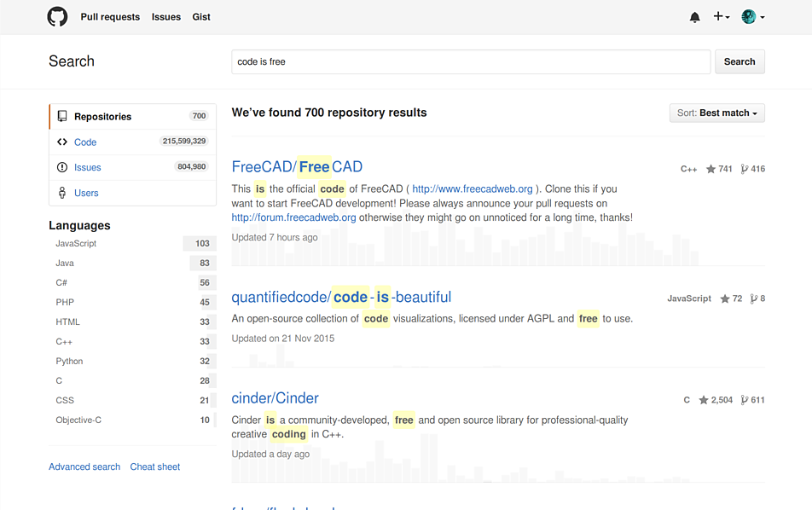
Task: Click the star icon beside the 72 count
Action: (x=725, y=298)
